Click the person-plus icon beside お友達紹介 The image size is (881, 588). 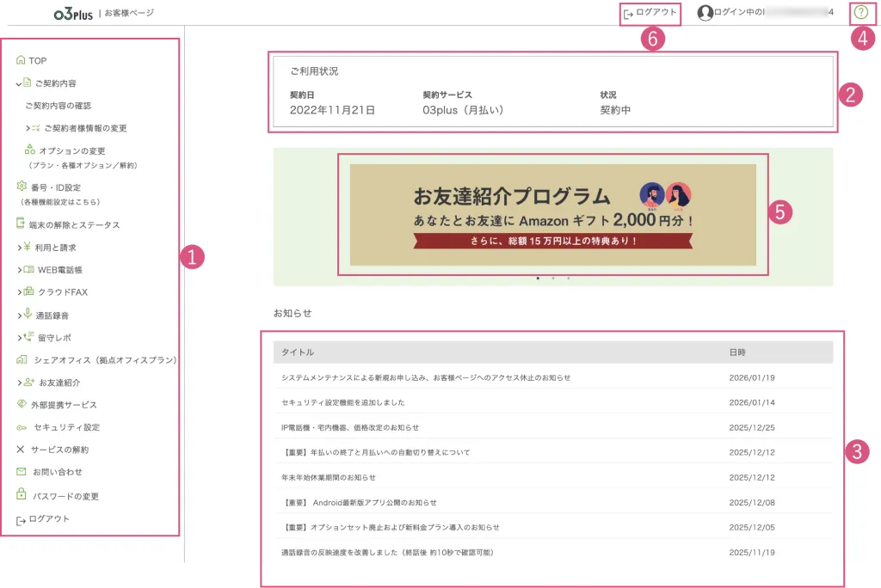tap(29, 382)
